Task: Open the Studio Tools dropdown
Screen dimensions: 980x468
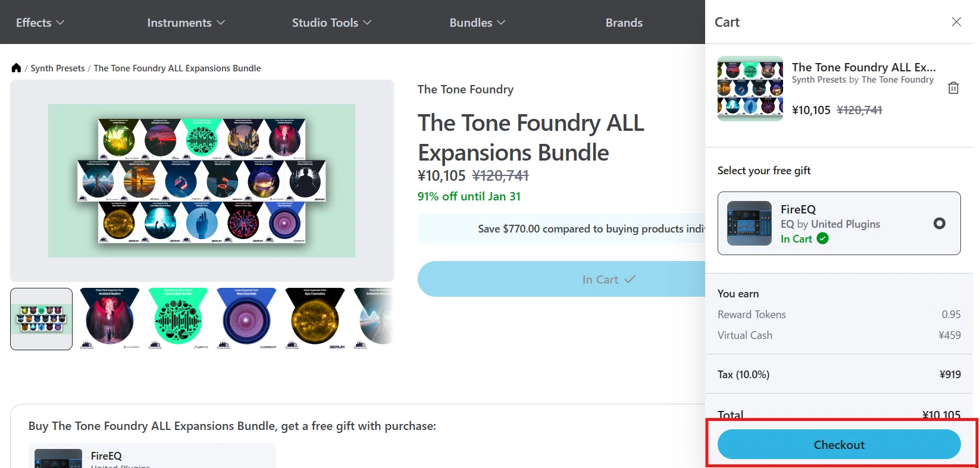Action: [331, 23]
